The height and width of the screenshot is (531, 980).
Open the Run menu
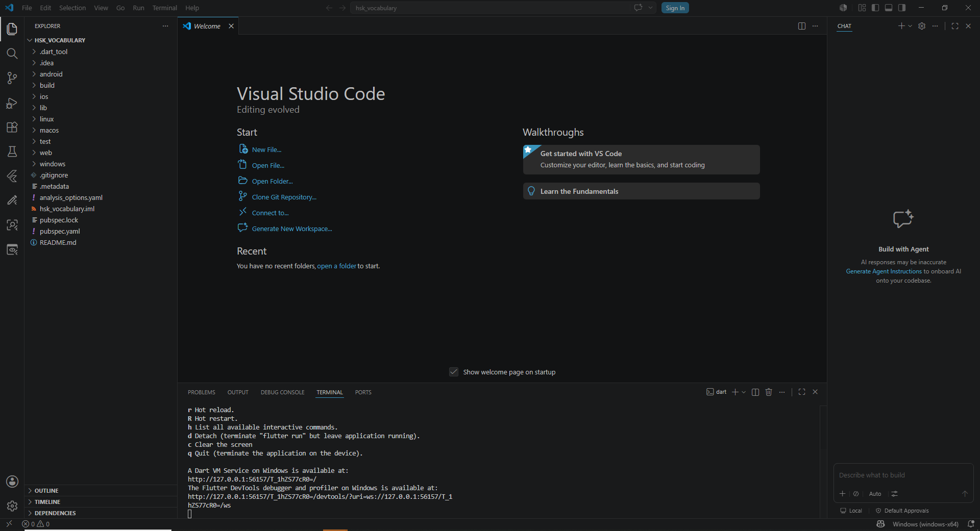pyautogui.click(x=138, y=8)
